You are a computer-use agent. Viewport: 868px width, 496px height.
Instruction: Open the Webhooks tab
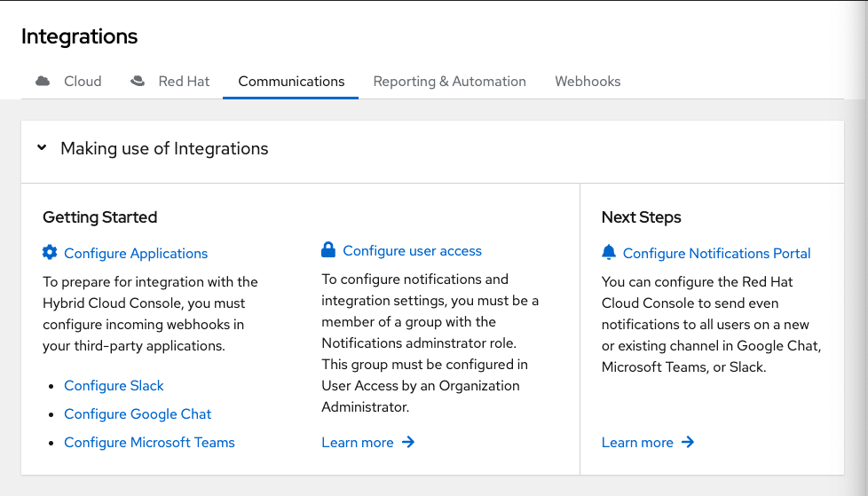588,82
